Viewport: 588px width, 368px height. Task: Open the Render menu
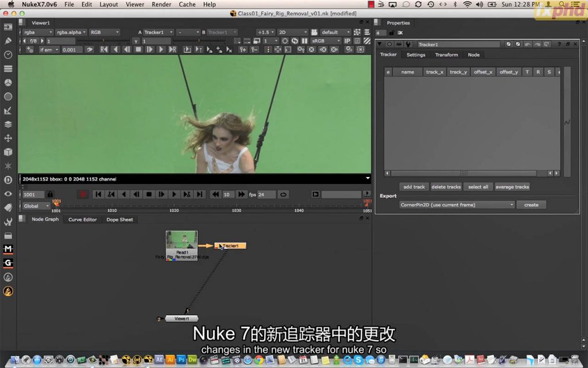[x=161, y=4]
